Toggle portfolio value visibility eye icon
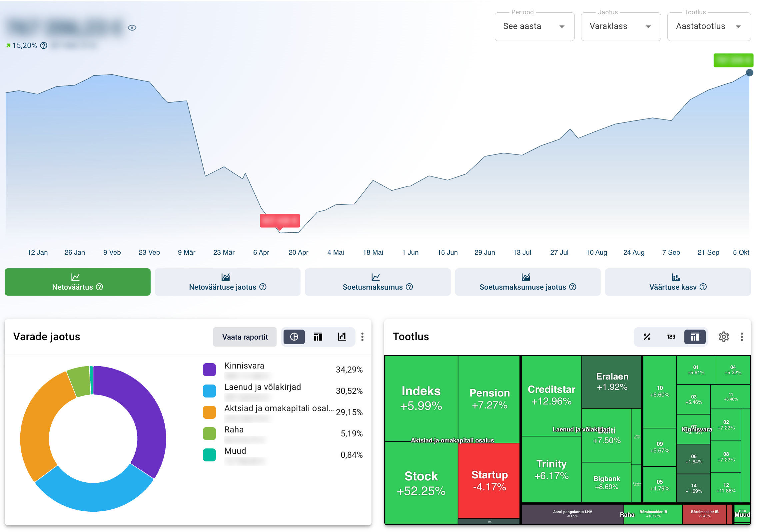The width and height of the screenshot is (757, 532). pyautogui.click(x=132, y=28)
